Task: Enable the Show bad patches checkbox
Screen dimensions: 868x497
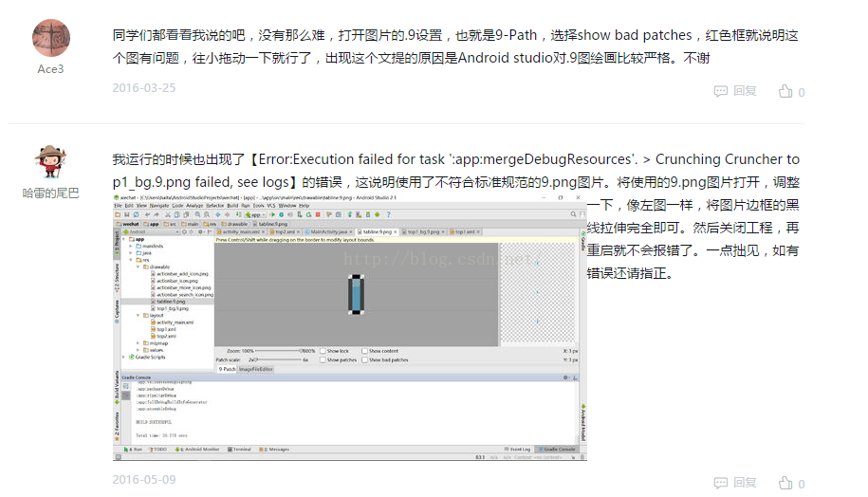Action: pos(365,359)
